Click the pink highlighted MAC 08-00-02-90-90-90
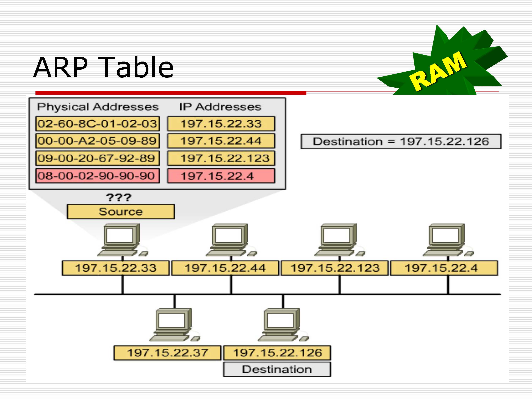Image resolution: width=532 pixels, height=399 pixels. pyautogui.click(x=97, y=176)
